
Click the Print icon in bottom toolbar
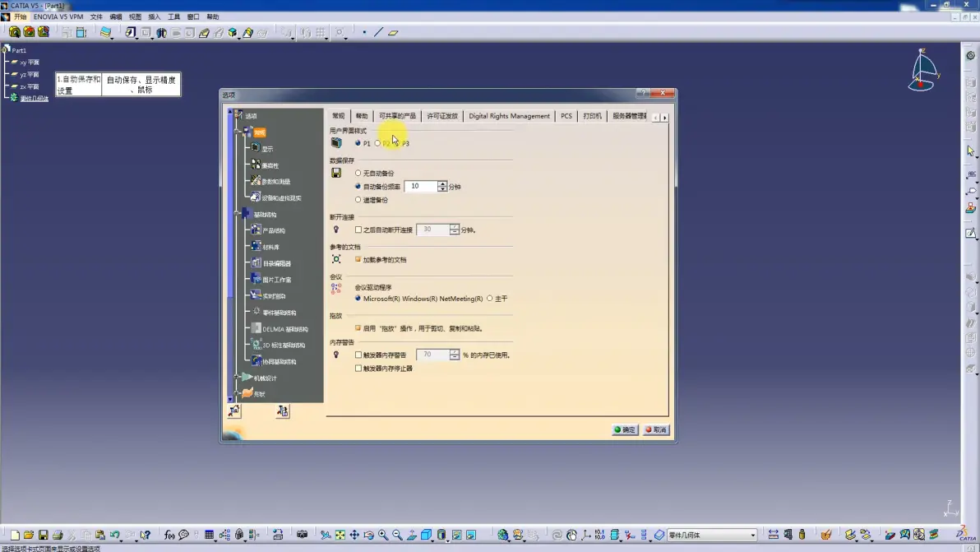click(58, 535)
